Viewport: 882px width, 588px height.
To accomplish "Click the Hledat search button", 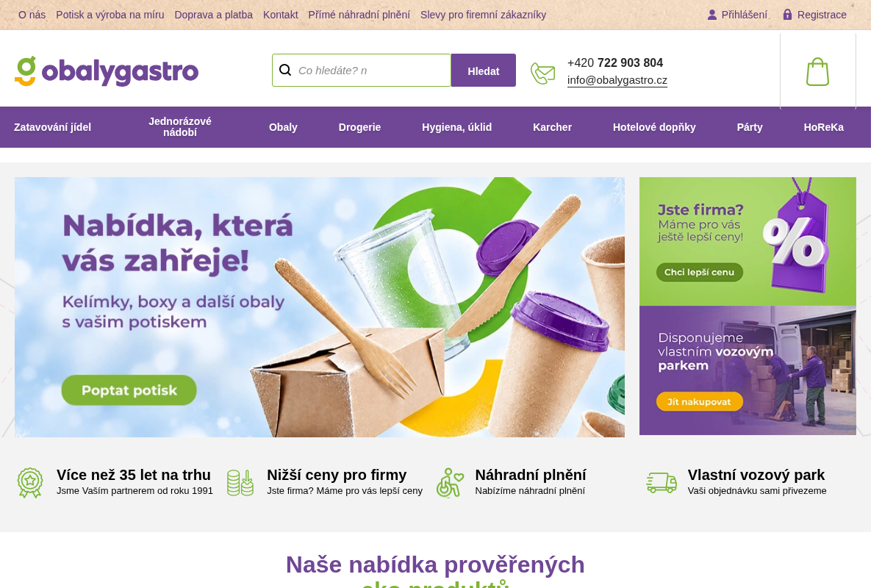I will [484, 71].
